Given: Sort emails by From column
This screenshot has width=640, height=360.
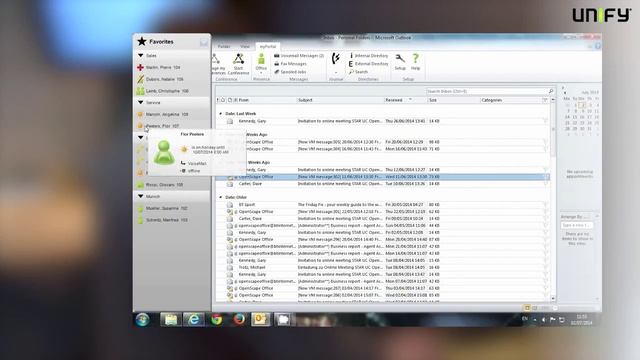Looking at the screenshot, I should coord(267,100).
